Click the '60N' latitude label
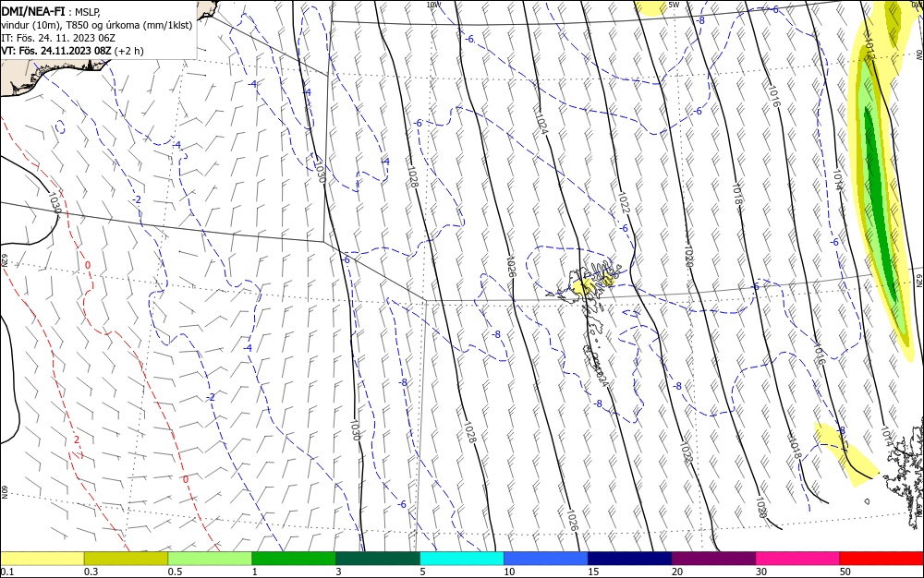This screenshot has width=924, height=578. 4,492
